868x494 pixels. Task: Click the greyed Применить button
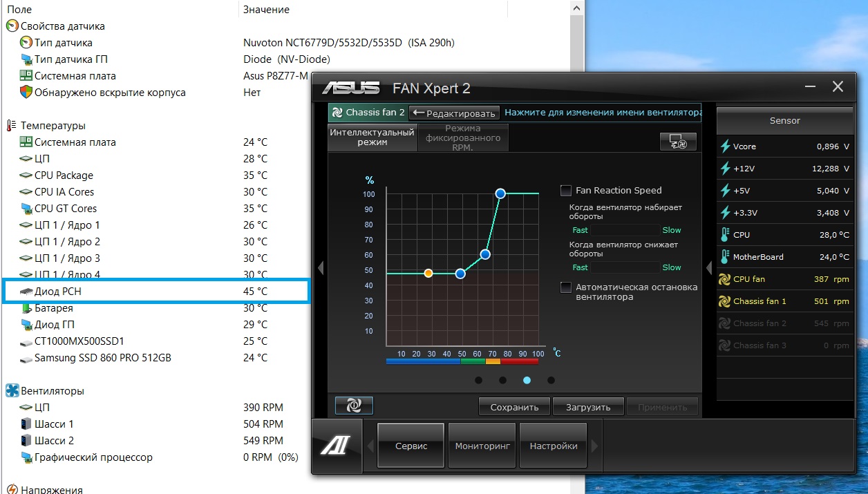[x=662, y=406]
